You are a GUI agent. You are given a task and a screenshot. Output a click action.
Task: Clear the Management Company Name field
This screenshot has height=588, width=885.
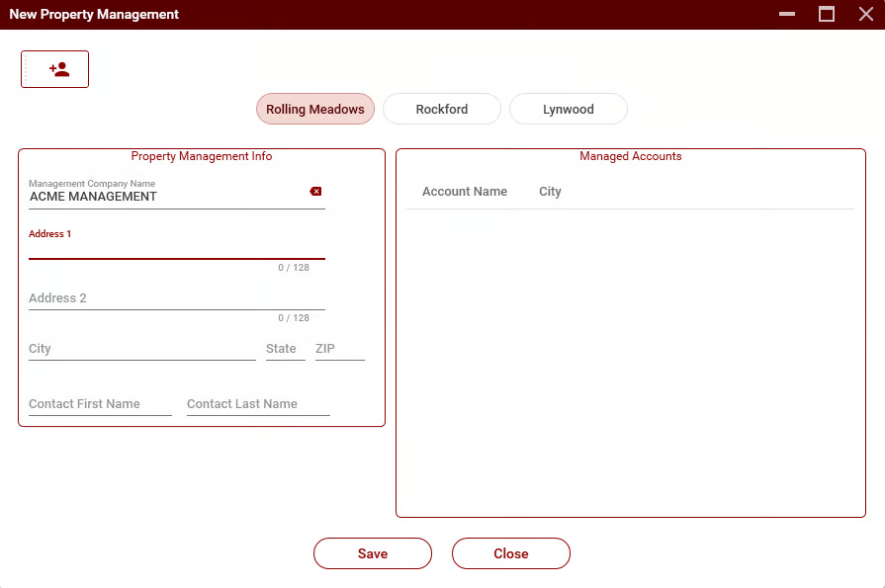click(315, 192)
